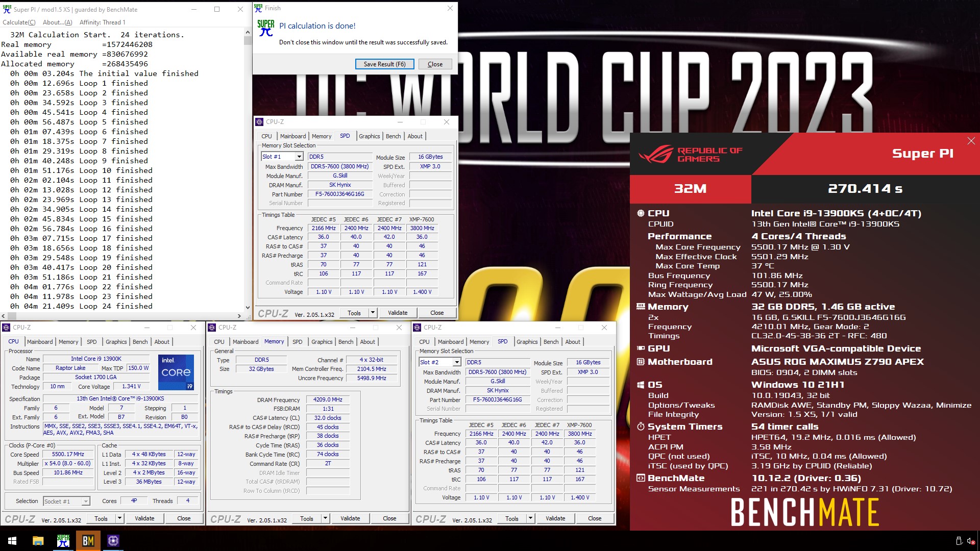Open the Socket #1 selection dropdown
This screenshot has height=551, width=980.
click(86, 502)
